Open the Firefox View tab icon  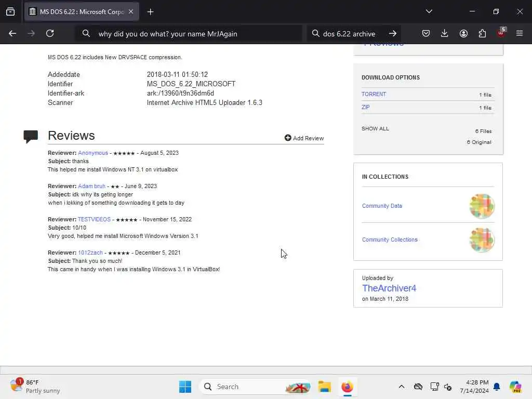pyautogui.click(x=10, y=11)
